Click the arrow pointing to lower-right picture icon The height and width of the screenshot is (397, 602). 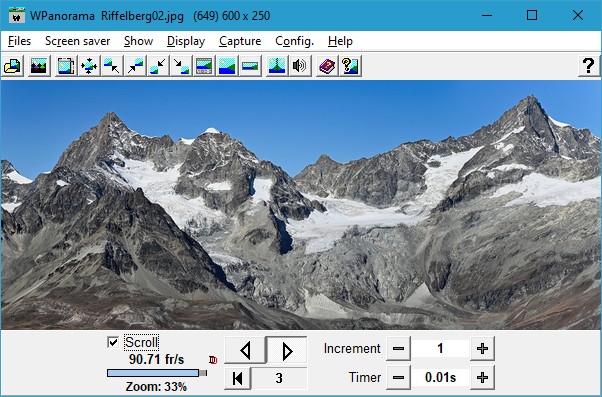coord(181,66)
